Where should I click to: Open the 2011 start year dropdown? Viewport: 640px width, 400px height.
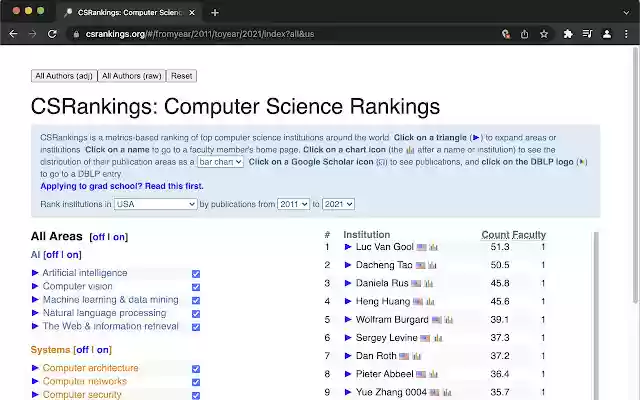click(x=293, y=204)
